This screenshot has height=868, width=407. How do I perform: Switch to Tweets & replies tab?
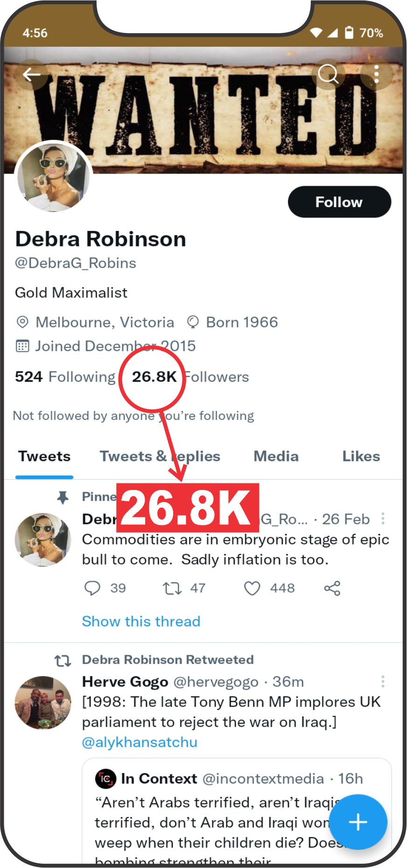pos(160,456)
